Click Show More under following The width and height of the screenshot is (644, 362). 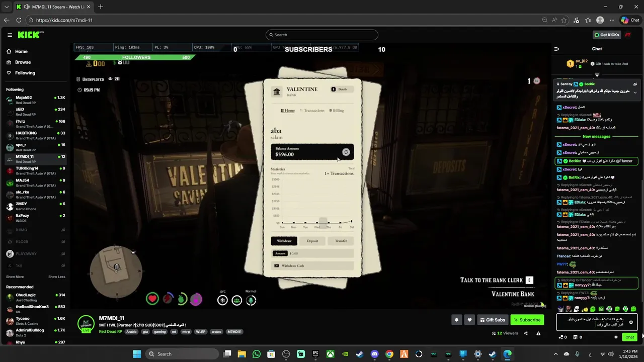[15, 277]
